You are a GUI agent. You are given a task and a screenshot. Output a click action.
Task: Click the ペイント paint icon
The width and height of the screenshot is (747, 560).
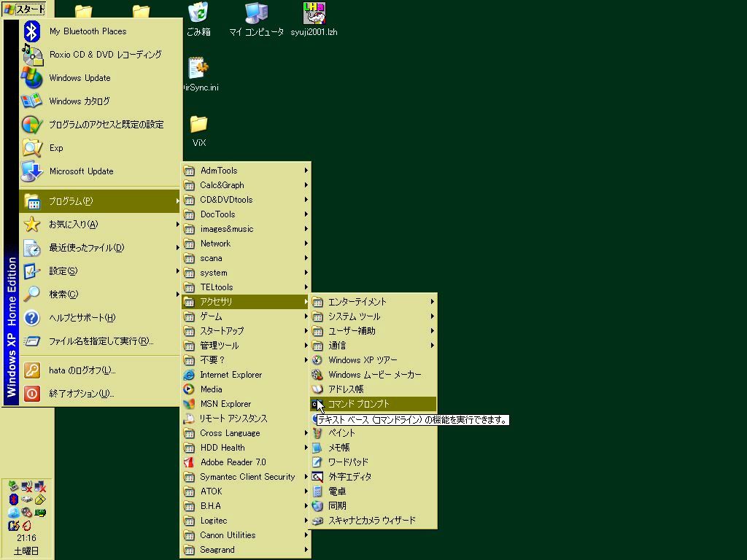point(317,433)
